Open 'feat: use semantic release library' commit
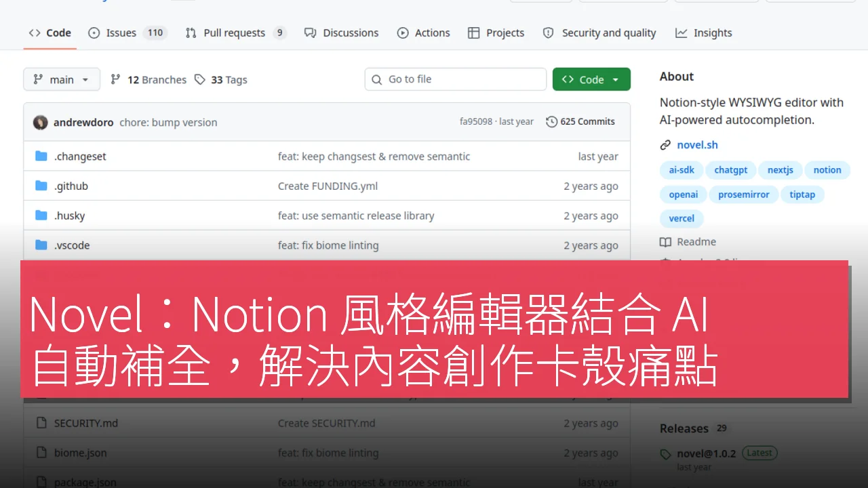 [356, 216]
